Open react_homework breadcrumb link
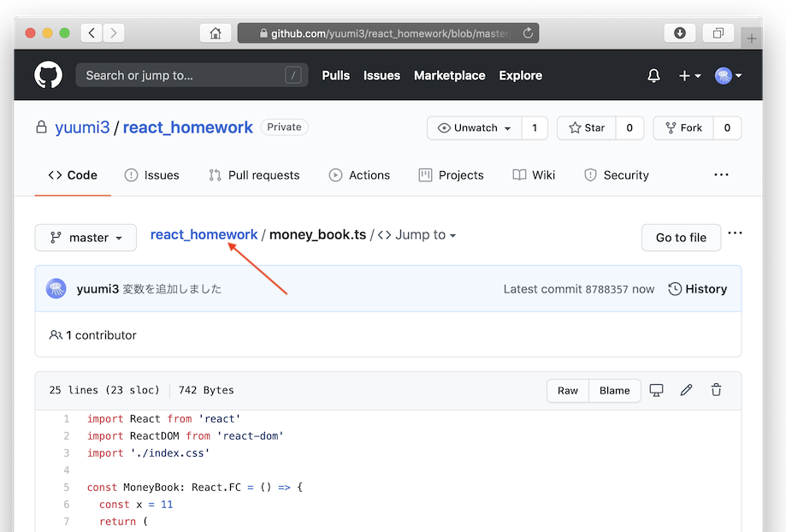 point(204,234)
